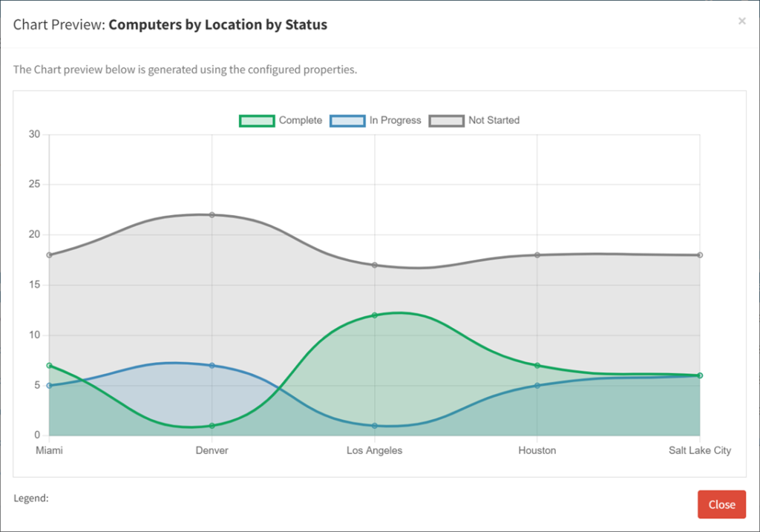This screenshot has width=760, height=532.
Task: Click the Miami data point on In Progress line
Action: 49,385
